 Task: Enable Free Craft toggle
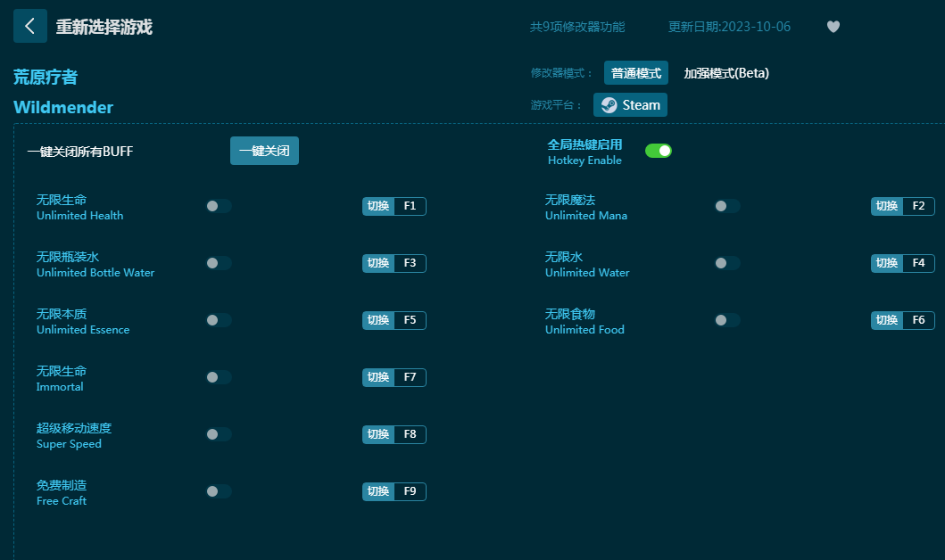[219, 491]
